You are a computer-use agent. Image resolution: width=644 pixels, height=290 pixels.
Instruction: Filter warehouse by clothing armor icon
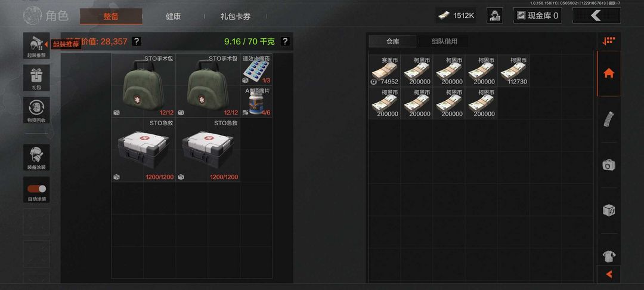608,257
